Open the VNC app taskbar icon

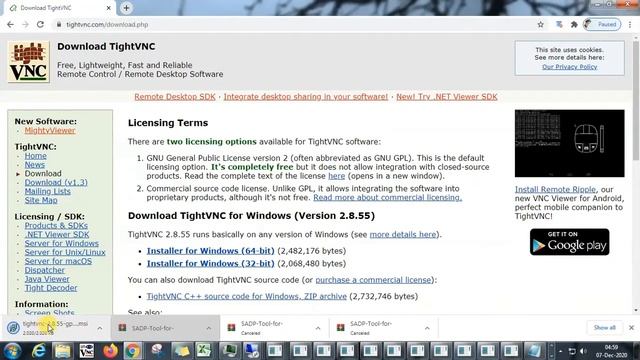coord(87,351)
